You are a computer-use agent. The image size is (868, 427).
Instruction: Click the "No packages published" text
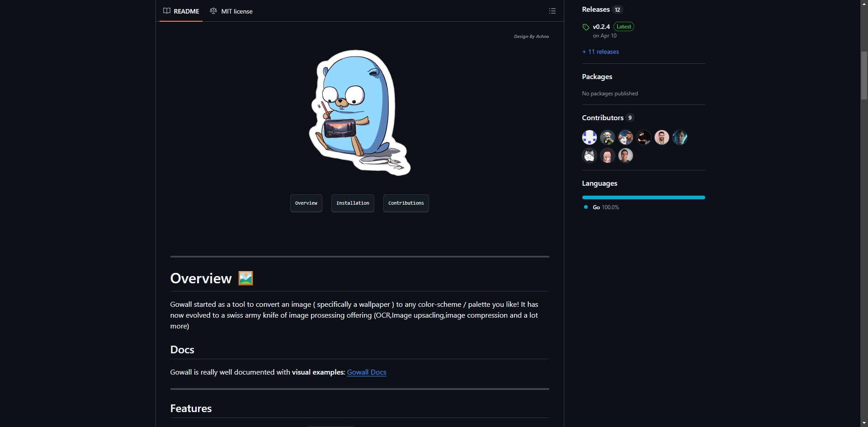610,94
